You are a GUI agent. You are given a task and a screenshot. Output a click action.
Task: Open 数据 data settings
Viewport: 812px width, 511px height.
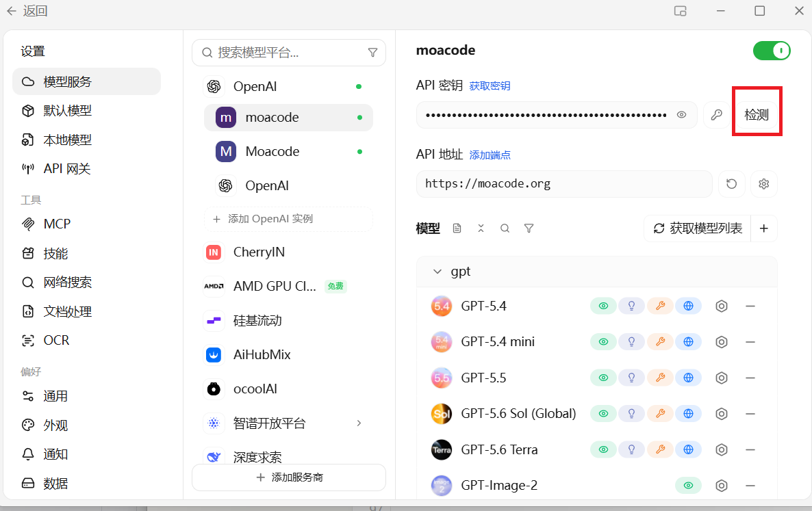coord(86,483)
